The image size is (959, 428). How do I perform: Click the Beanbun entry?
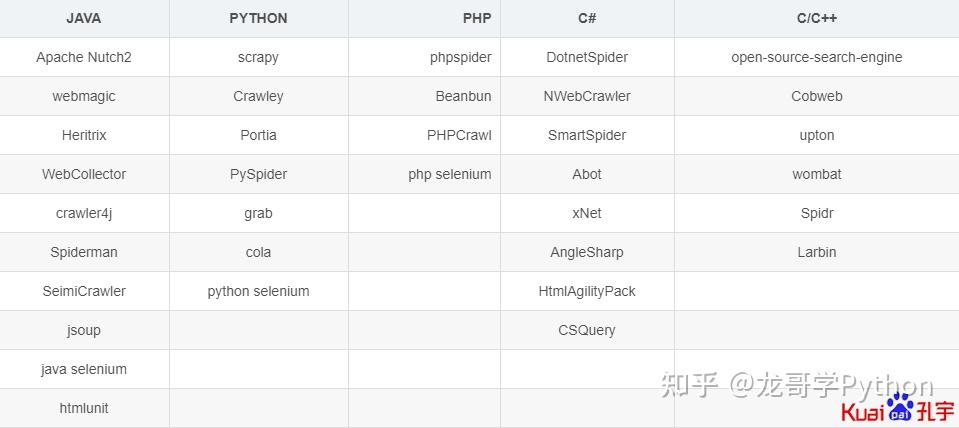463,96
